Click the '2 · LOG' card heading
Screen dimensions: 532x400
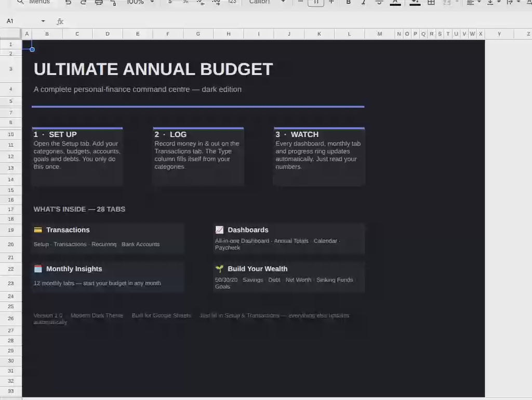pos(170,135)
